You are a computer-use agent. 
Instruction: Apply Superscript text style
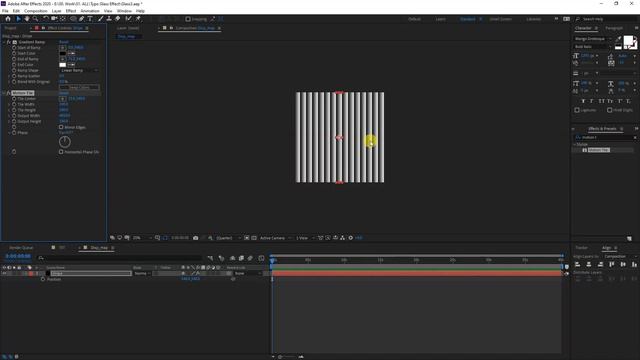[x=620, y=101]
